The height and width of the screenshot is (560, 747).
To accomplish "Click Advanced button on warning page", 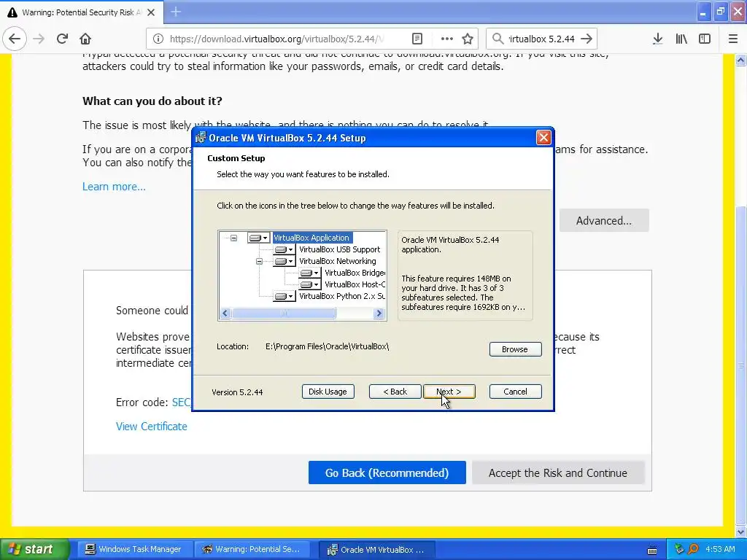I will coord(603,220).
